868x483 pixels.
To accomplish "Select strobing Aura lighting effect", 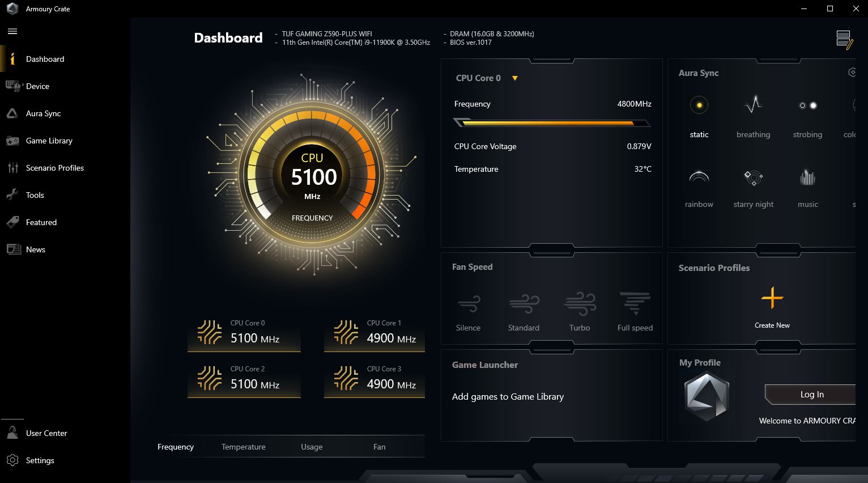I will (807, 117).
